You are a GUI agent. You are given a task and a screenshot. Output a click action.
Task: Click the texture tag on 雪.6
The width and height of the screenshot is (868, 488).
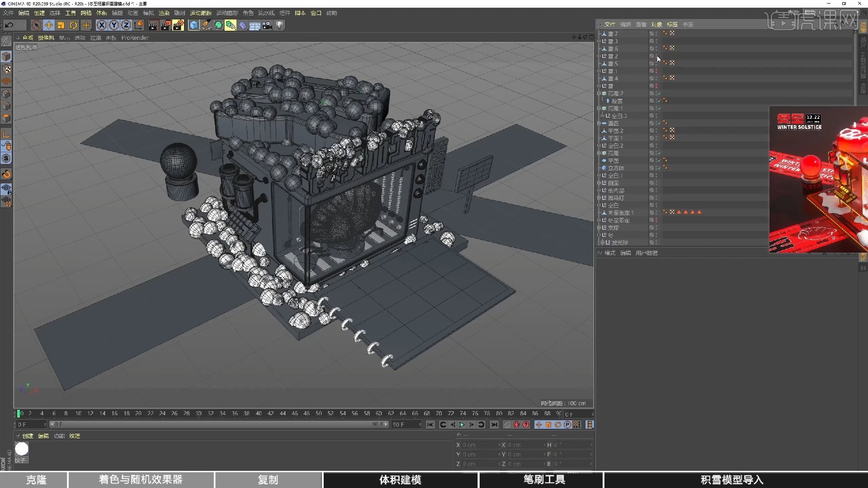tap(672, 48)
